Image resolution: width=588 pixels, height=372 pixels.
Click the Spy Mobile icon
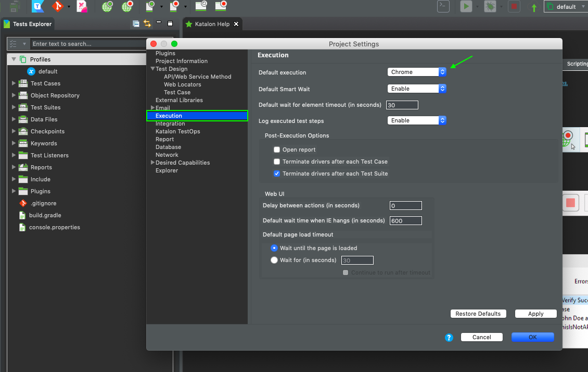click(x=150, y=6)
